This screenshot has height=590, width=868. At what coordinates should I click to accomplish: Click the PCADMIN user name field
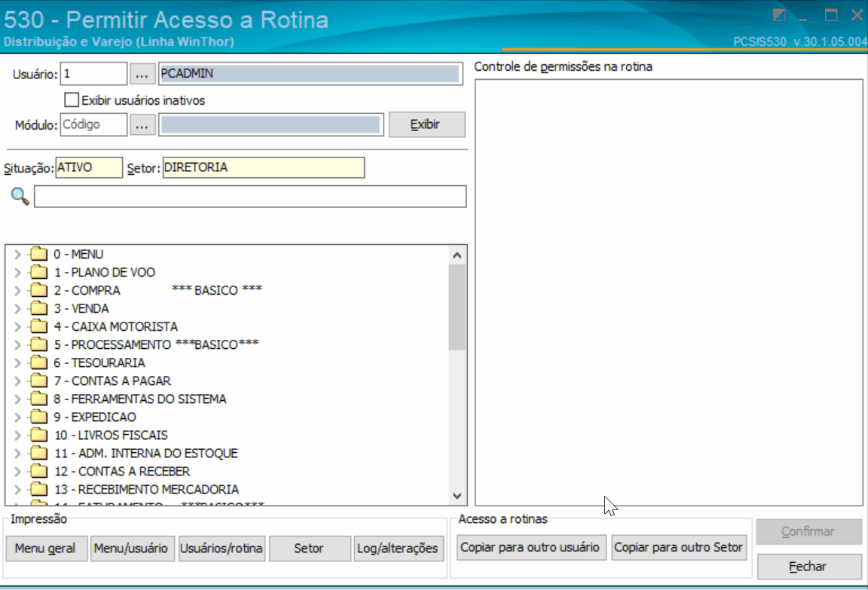pyautogui.click(x=310, y=74)
